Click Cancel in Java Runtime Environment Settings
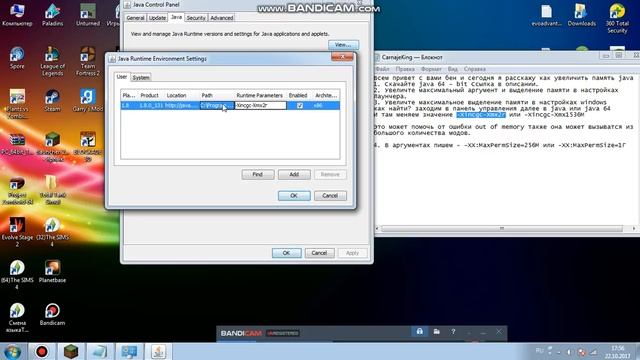The width and height of the screenshot is (640, 360). tap(330, 196)
